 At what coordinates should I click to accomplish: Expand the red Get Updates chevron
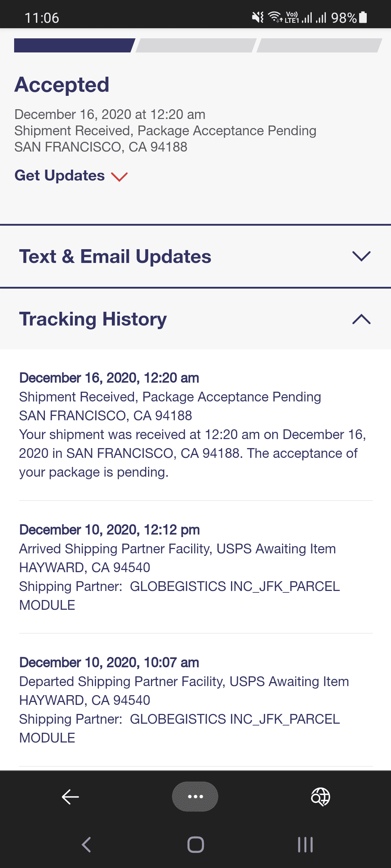(x=119, y=176)
